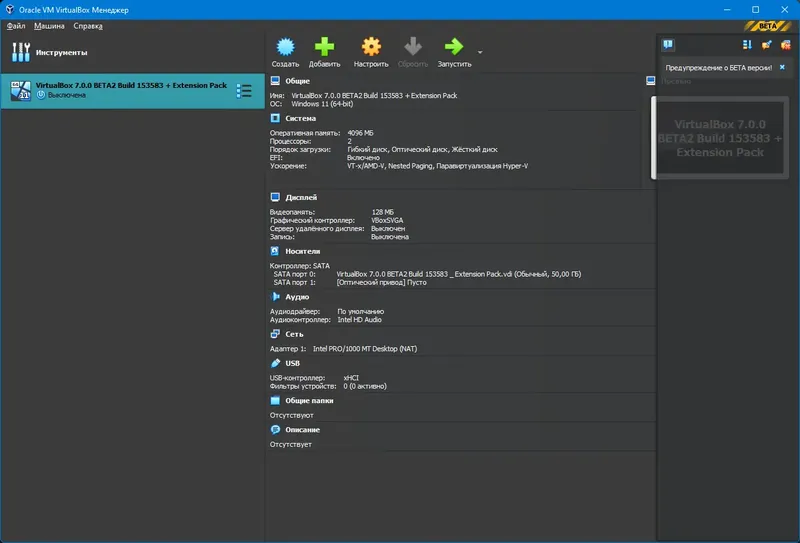Click the Intel HD Audio controller value
The image size is (800, 543).
click(359, 319)
